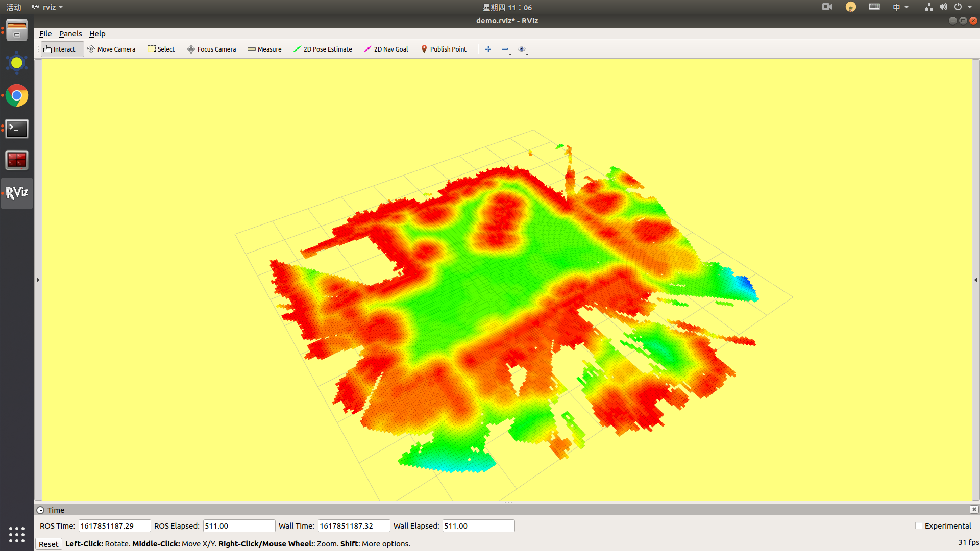The height and width of the screenshot is (551, 980).
Task: Expand the left collapsed panel arrow
Action: click(38, 280)
